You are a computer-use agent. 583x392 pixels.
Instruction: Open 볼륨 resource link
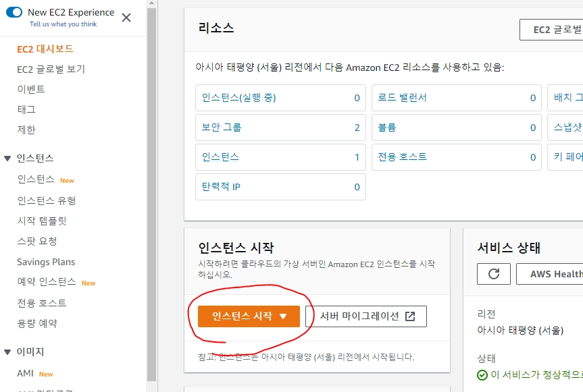point(387,128)
